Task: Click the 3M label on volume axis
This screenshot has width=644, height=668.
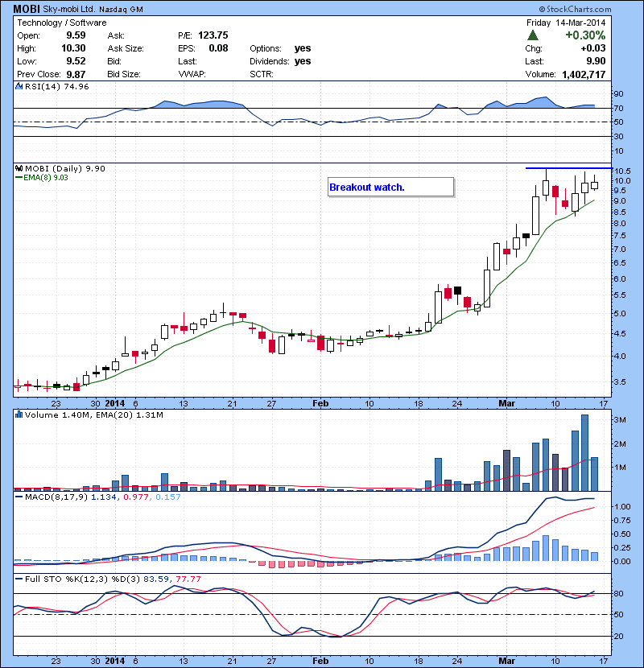Action: coord(620,419)
